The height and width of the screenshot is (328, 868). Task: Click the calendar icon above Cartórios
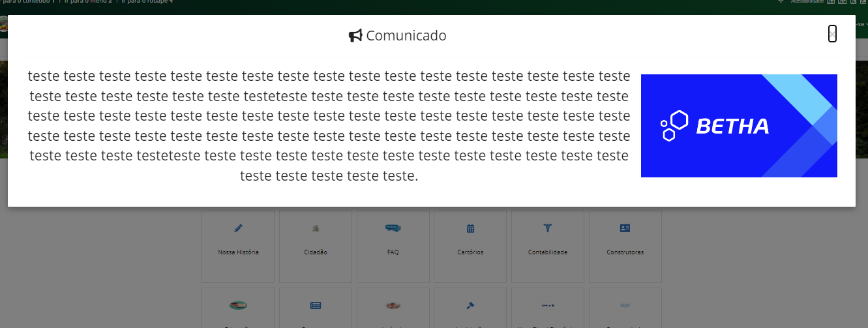point(470,228)
